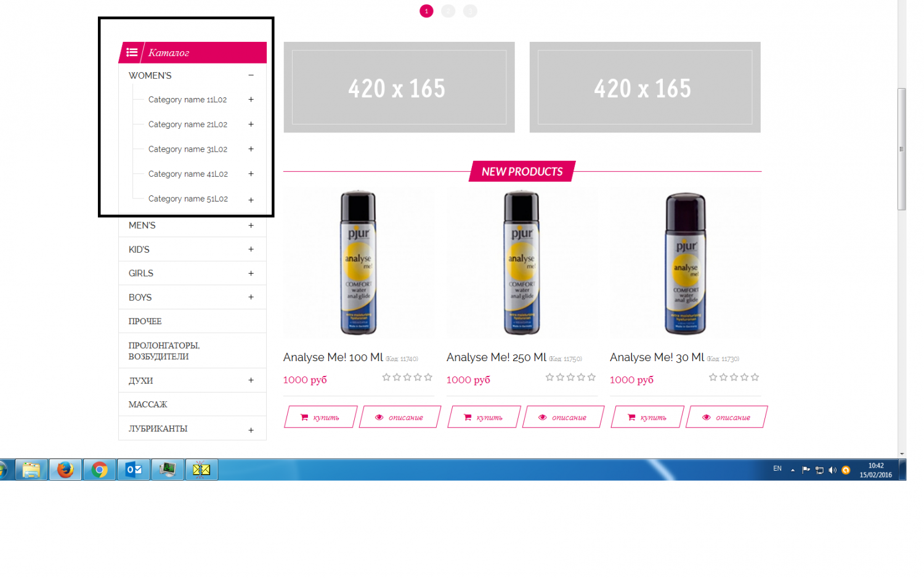Screen dimensions: 924x578
Task: Click купить for Analyse Me! 250 Ml
Action: click(x=484, y=417)
